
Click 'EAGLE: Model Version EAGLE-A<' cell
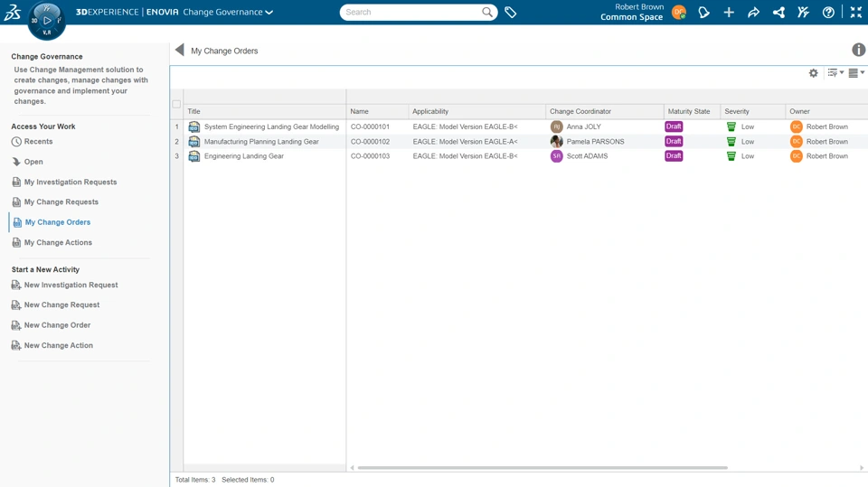[x=465, y=142]
